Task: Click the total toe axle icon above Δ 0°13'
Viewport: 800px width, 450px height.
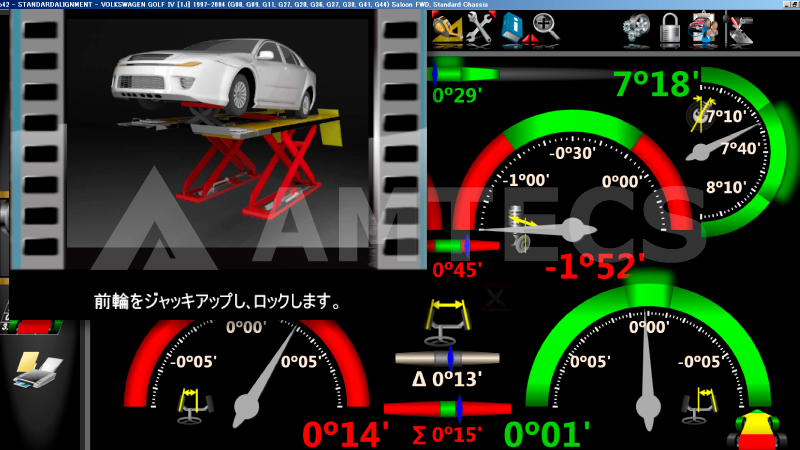Action: 447,322
